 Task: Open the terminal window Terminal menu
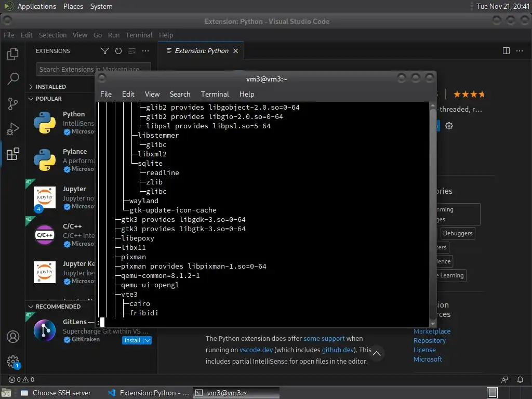pos(215,95)
